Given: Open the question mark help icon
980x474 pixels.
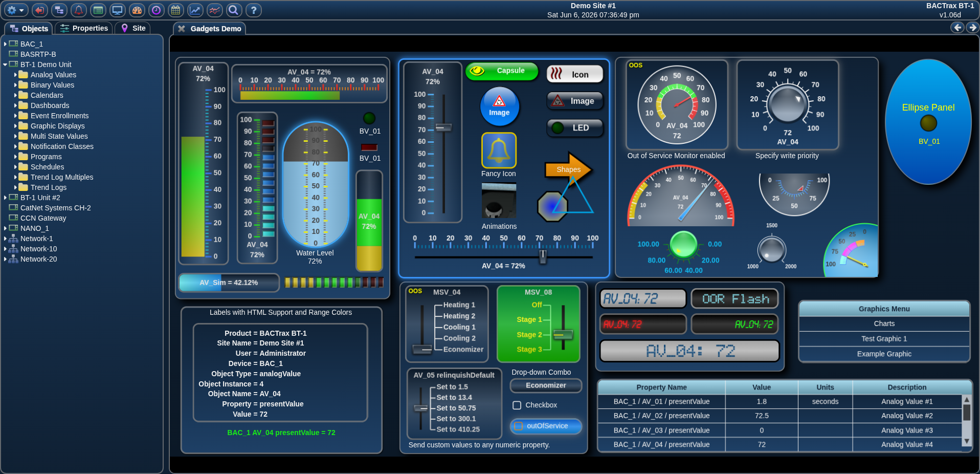Looking at the screenshot, I should (x=253, y=10).
